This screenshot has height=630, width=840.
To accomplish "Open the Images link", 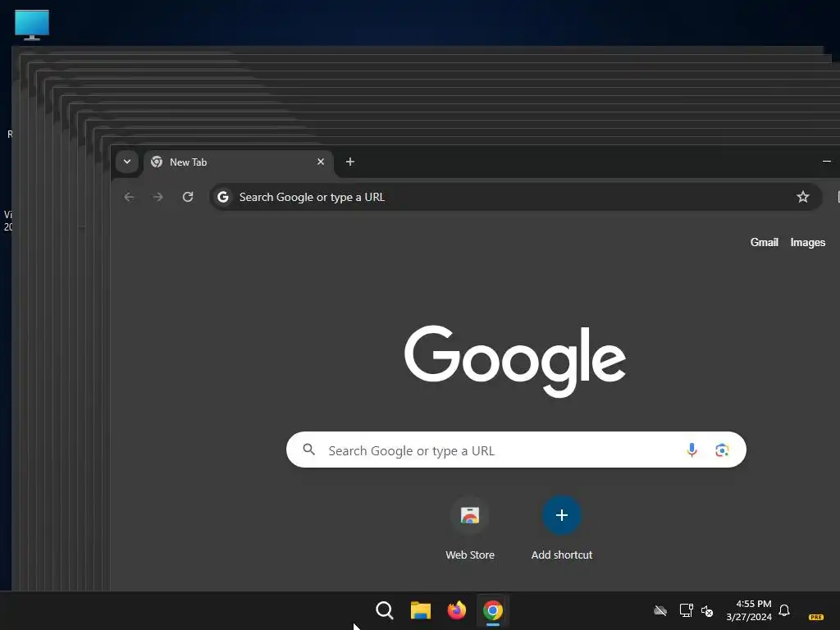I will (807, 242).
